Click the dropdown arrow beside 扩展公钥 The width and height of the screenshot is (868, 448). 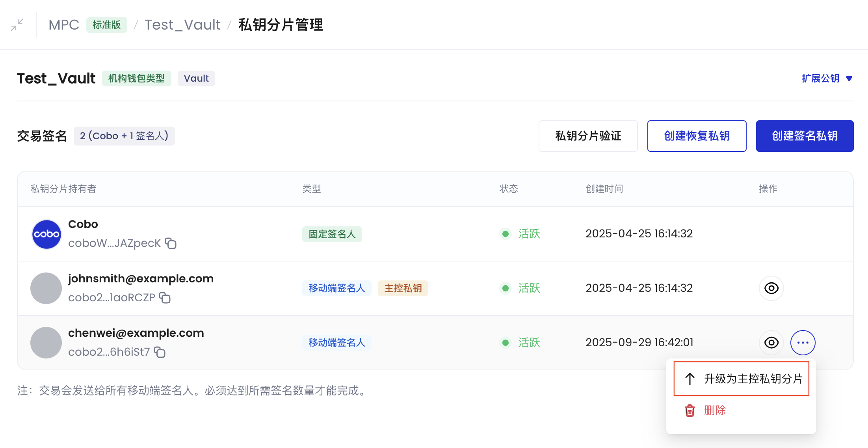849,79
